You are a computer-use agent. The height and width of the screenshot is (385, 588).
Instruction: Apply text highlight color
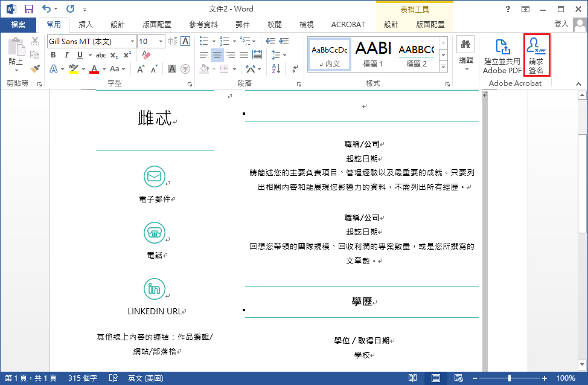72,68
